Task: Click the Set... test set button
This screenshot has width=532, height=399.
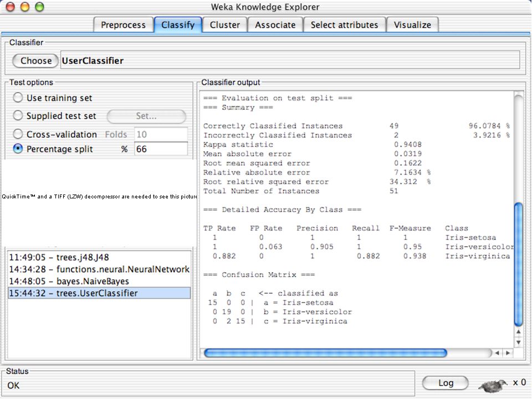Action: click(x=146, y=116)
